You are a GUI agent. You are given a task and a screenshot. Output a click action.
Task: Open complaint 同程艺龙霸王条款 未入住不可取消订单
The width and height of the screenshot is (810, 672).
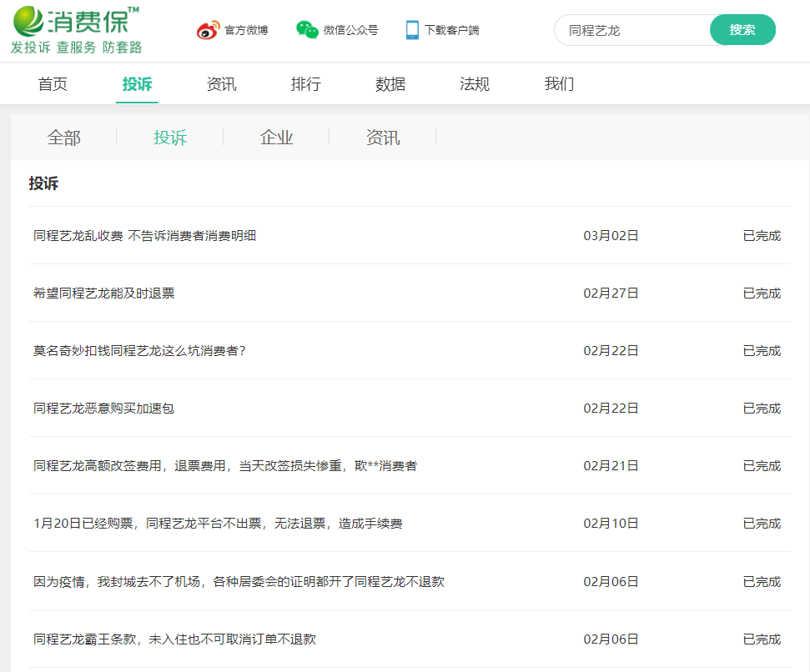pos(174,639)
